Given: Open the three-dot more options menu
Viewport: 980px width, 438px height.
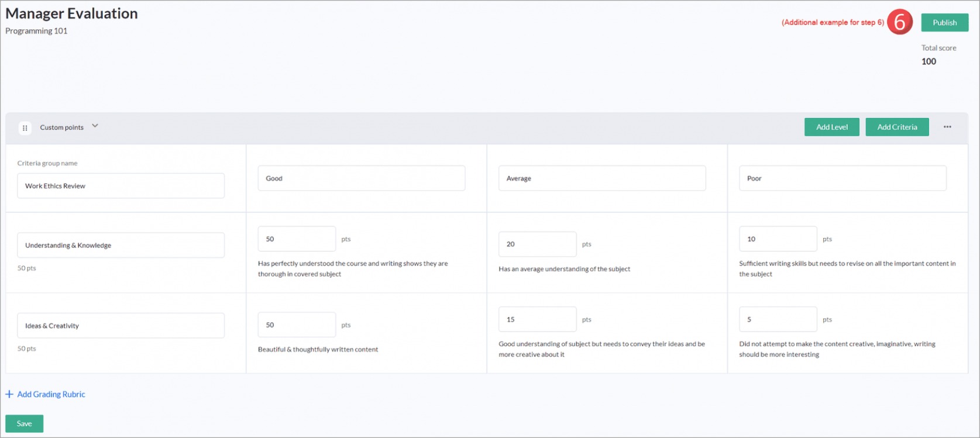Looking at the screenshot, I should [x=947, y=127].
